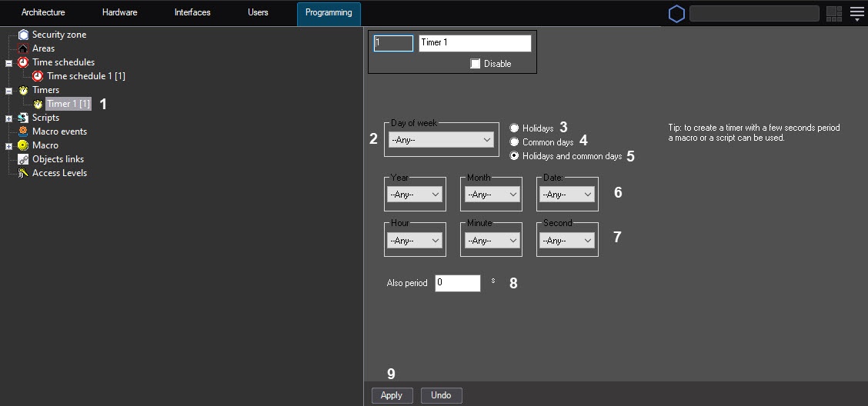The image size is (868, 406).
Task: Click the Timer 1 name field
Action: (475, 43)
